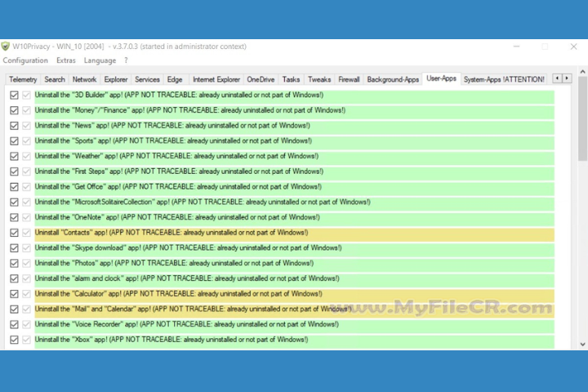
Task: Uncheck the first checkbox for "3D Builder" app
Action: 14,96
